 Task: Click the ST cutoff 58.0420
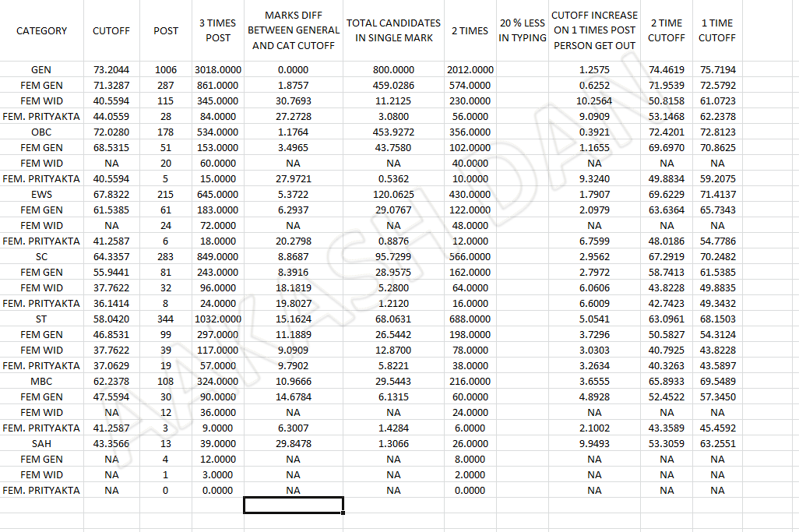111,319
